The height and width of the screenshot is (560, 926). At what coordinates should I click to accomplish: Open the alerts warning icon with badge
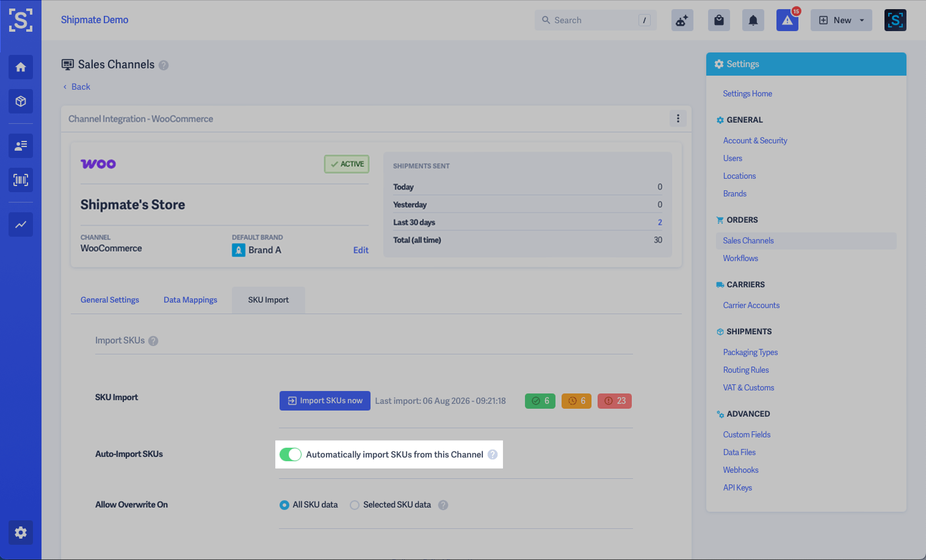(787, 20)
